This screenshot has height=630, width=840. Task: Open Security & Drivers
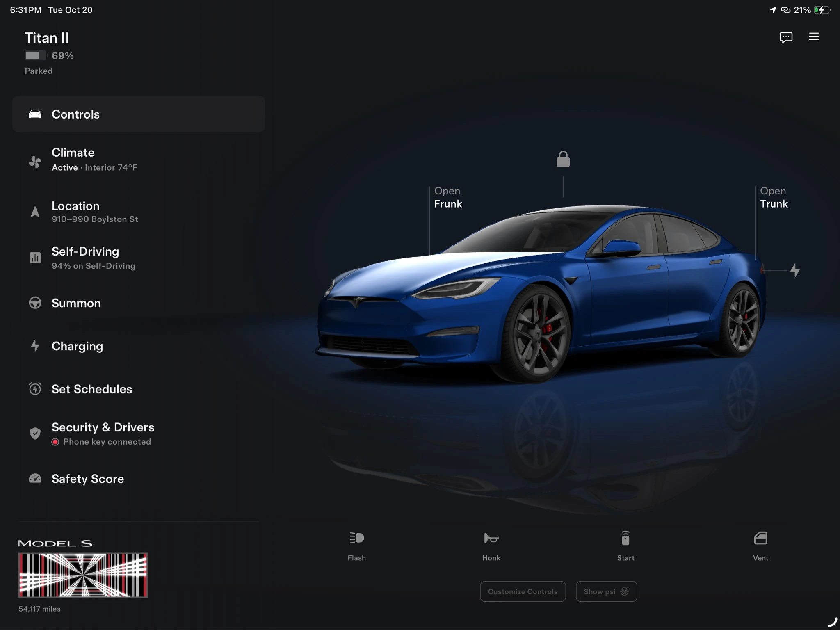click(139, 434)
